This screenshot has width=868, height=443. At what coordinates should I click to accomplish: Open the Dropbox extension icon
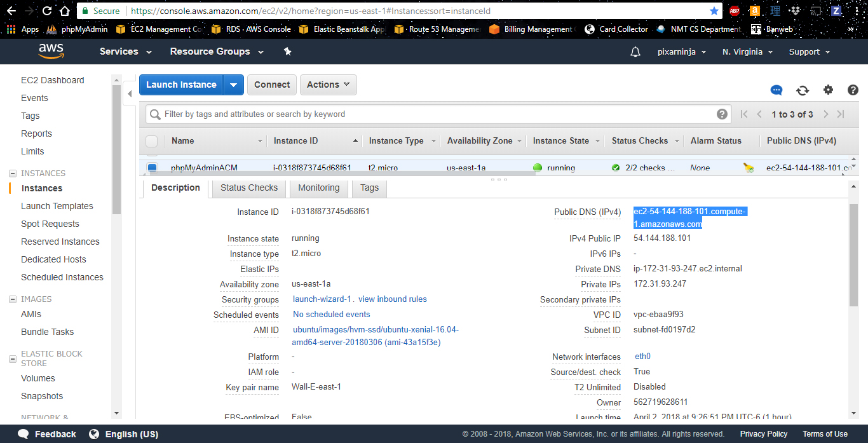(x=795, y=11)
